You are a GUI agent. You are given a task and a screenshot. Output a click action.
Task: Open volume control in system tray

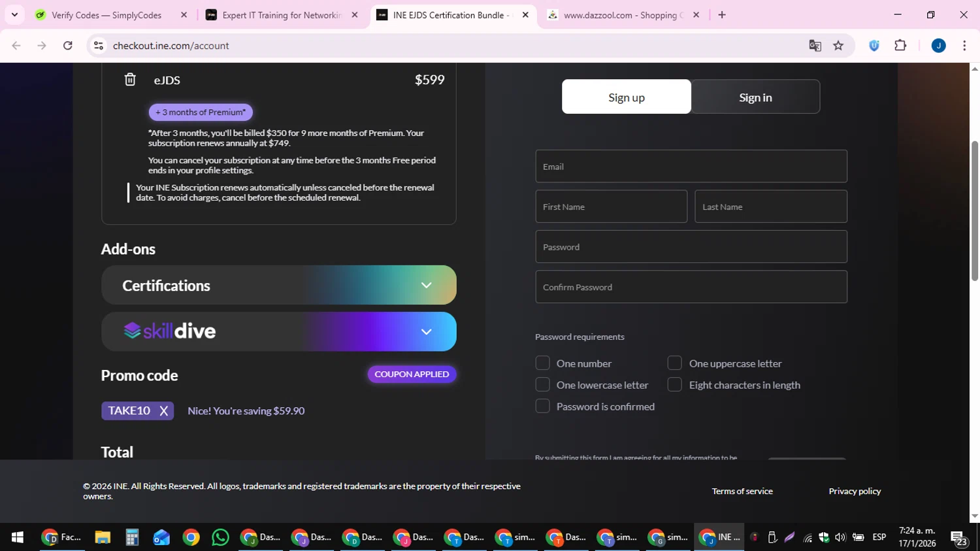click(x=840, y=537)
